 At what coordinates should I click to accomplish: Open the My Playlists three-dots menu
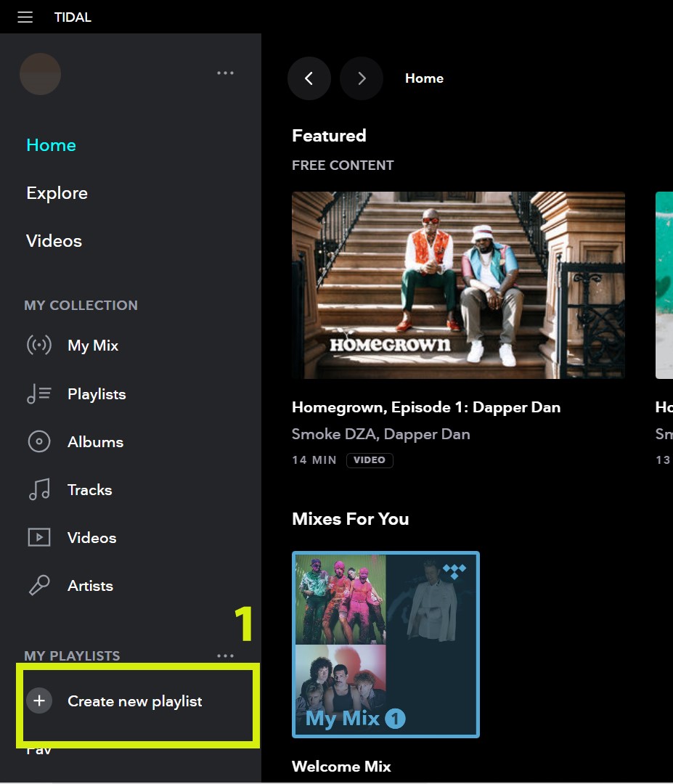[225, 656]
